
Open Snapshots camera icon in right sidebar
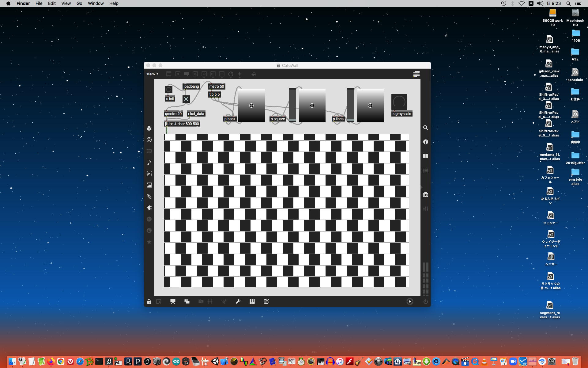[x=425, y=195]
